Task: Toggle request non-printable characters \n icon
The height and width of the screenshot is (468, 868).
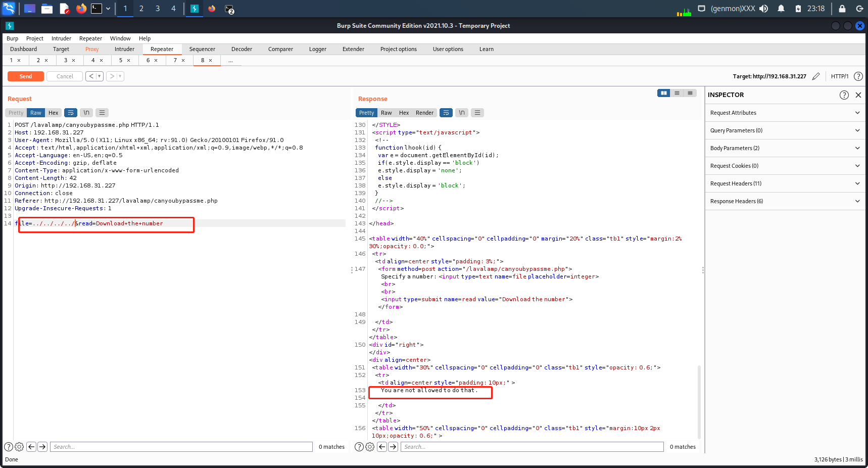Action: coord(86,113)
